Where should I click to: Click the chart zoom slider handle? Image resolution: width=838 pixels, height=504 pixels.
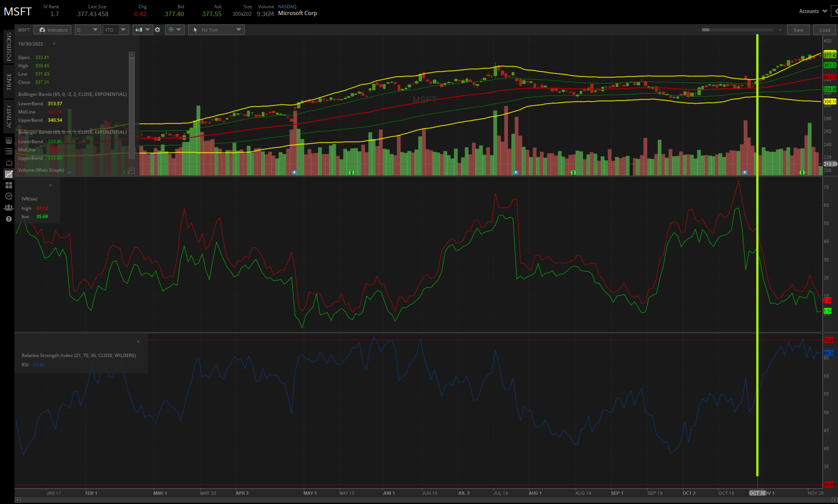(706, 30)
